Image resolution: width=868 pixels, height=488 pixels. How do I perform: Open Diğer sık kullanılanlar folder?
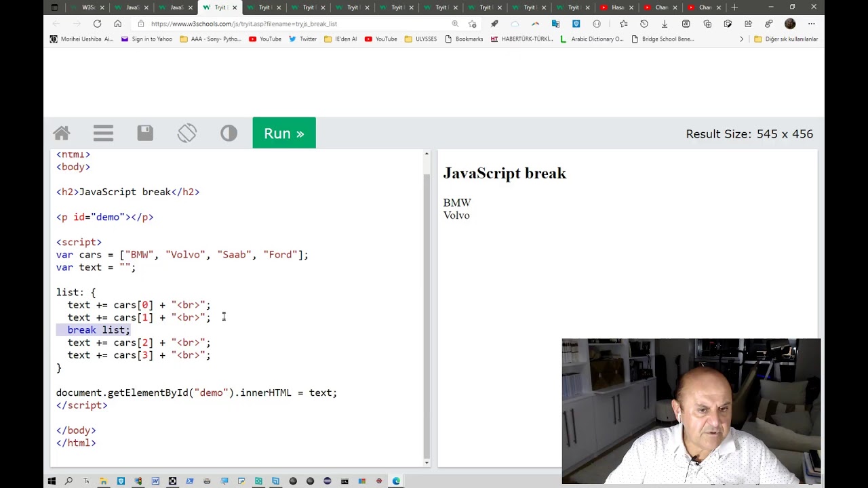(x=786, y=39)
